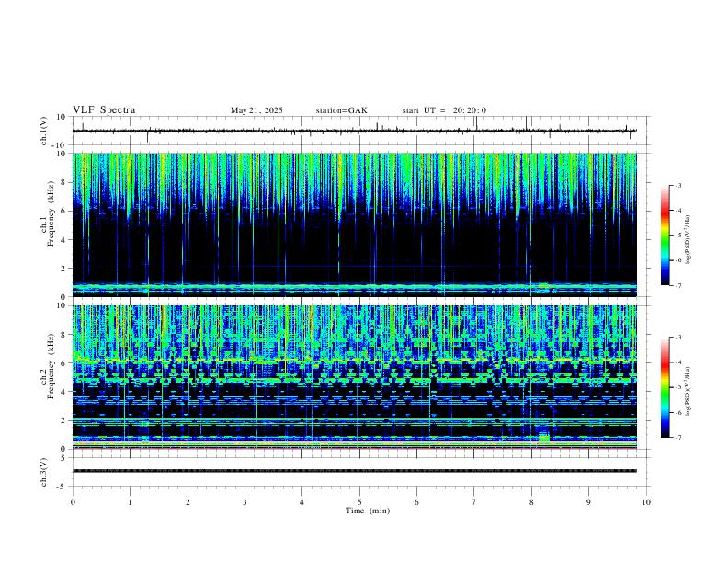Click time axis tick label "8"

click(x=531, y=502)
